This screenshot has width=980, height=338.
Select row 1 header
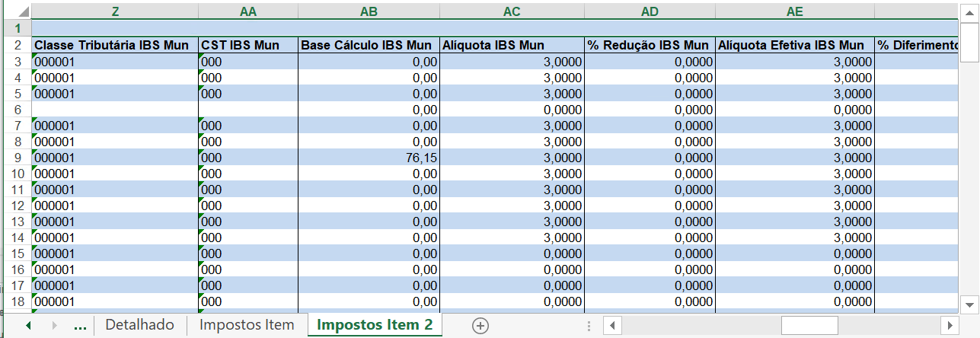click(x=16, y=28)
